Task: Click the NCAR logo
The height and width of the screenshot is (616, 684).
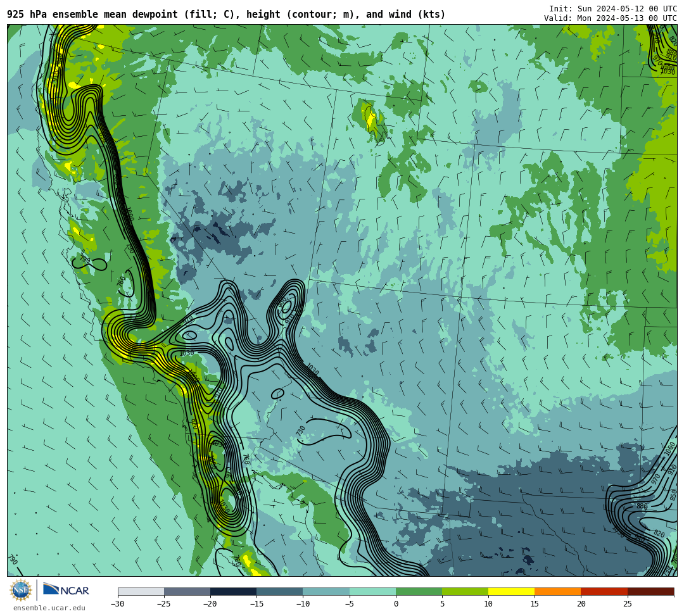Action: (66, 590)
